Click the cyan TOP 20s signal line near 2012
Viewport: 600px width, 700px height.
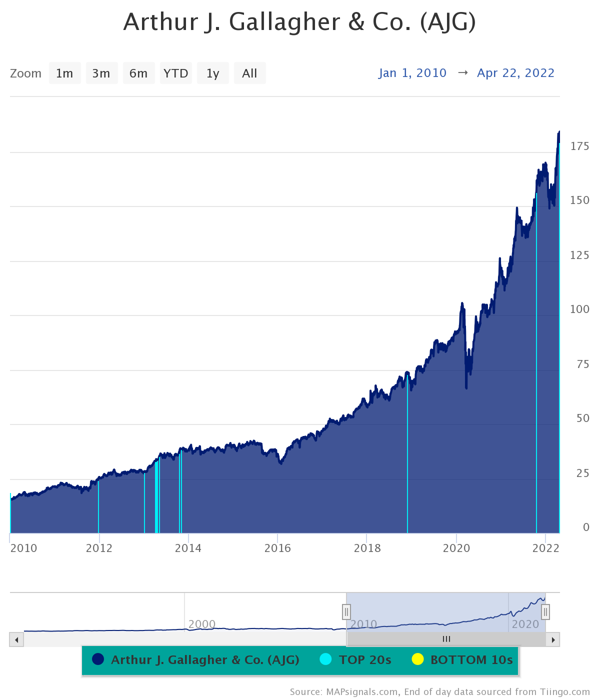[98, 506]
